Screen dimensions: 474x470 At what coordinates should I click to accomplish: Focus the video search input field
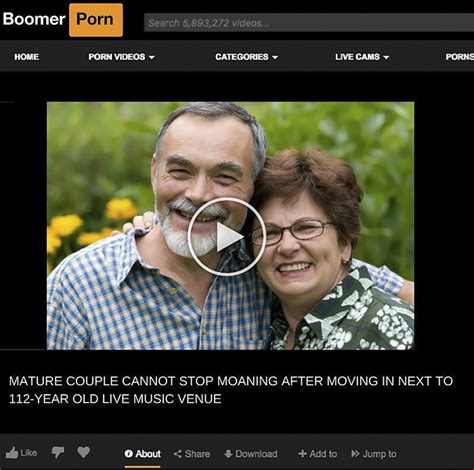(x=309, y=23)
